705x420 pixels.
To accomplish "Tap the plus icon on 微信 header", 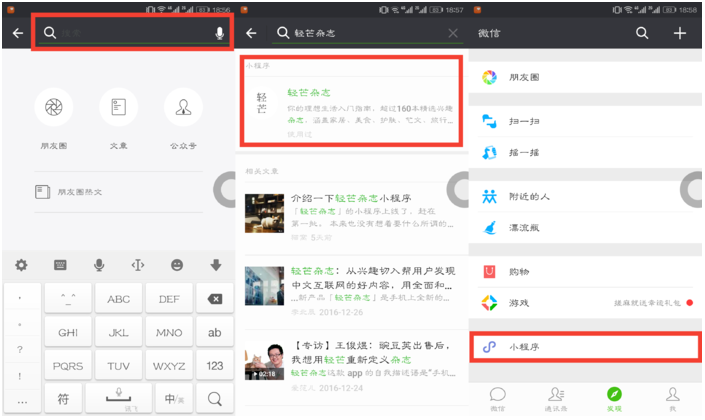I will coord(680,33).
